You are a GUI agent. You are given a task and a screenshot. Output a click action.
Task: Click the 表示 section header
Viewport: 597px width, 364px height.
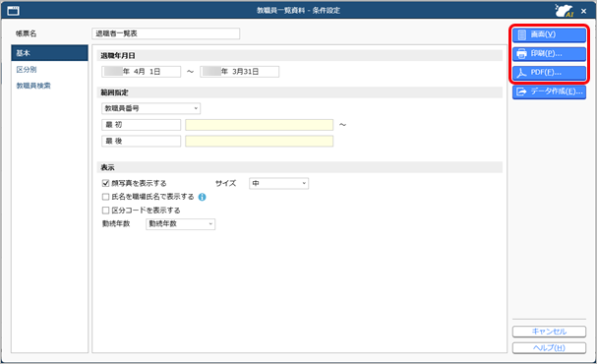tap(300, 167)
